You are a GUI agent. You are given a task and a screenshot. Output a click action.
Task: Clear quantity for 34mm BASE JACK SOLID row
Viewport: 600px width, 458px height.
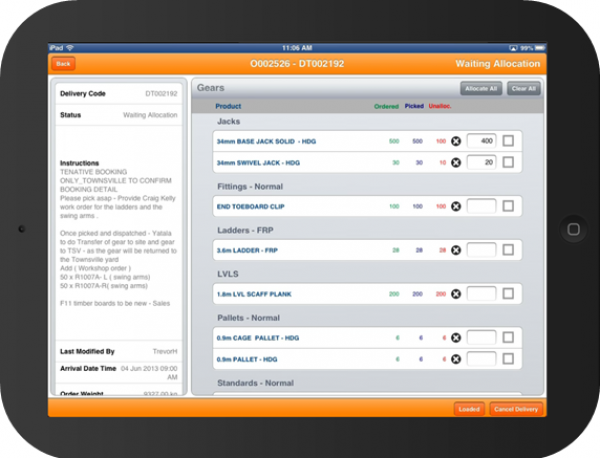pos(456,141)
